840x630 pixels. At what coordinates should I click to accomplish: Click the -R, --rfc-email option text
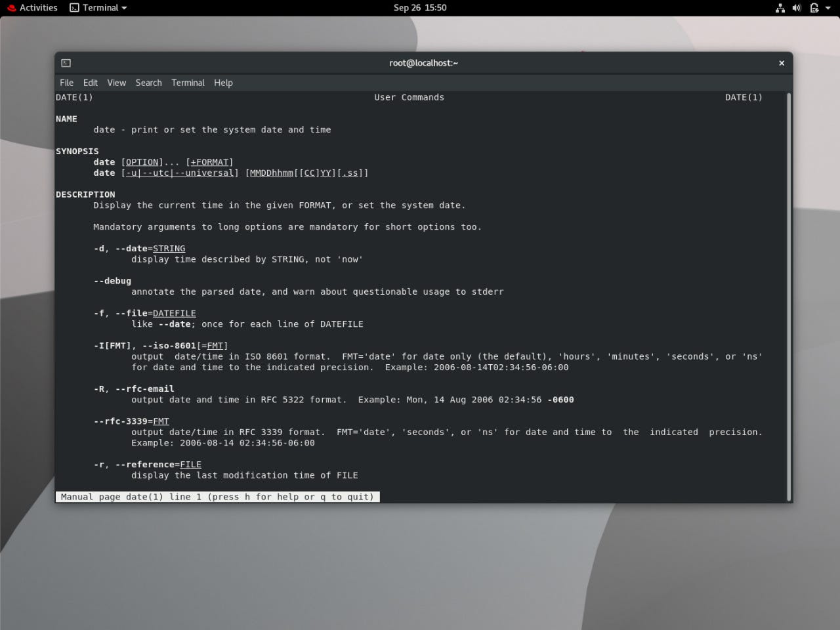[134, 389]
